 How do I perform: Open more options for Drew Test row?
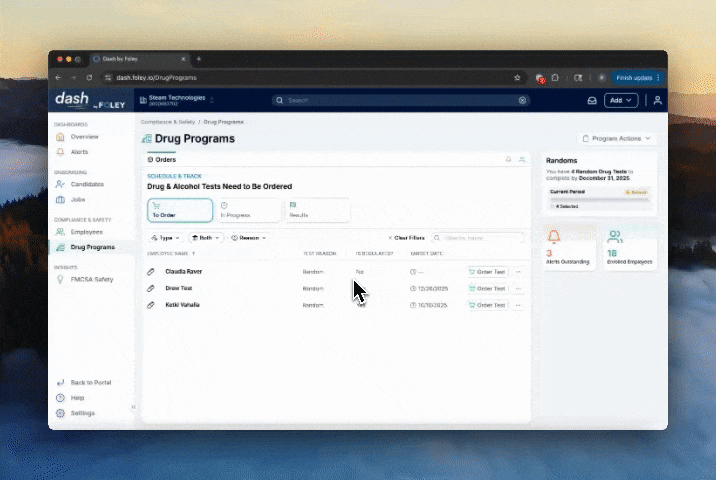(518, 288)
